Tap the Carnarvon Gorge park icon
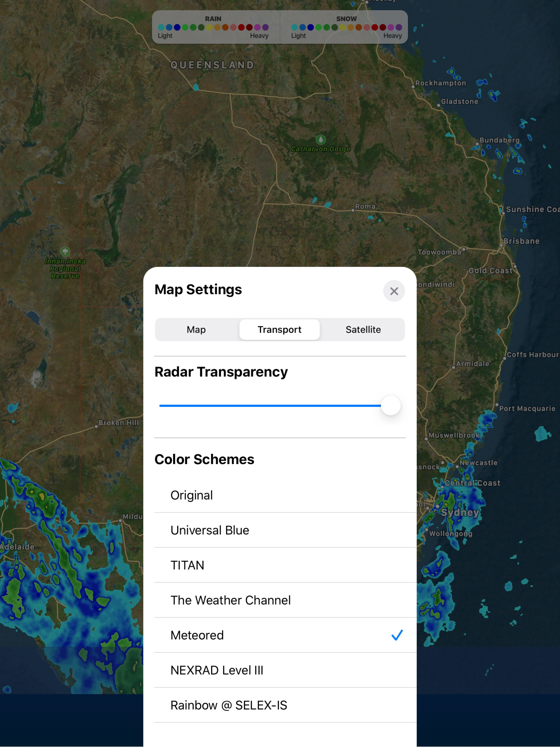This screenshot has height=747, width=560. pyautogui.click(x=320, y=139)
